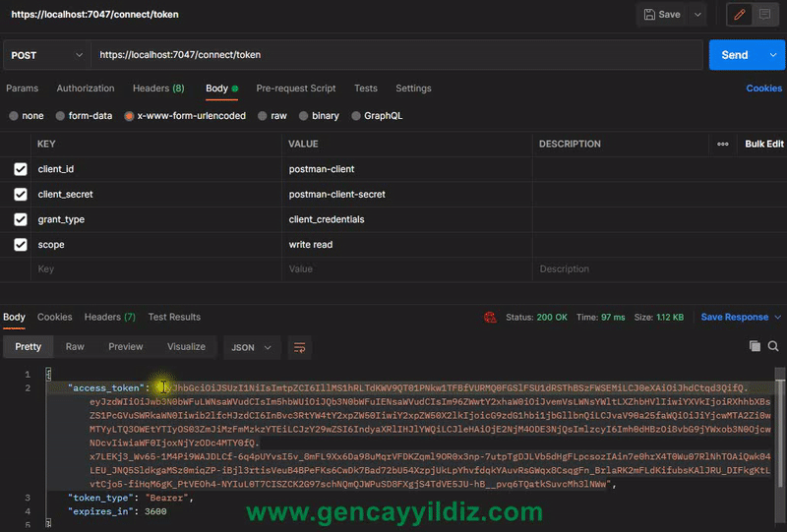Click the network globe icon beside Status
Image resolution: width=787 pixels, height=532 pixels.
coord(490,318)
